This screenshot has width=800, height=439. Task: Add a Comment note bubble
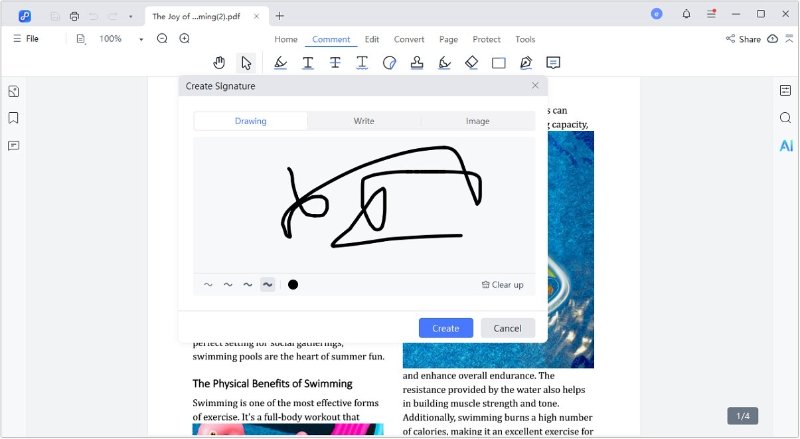[x=553, y=63]
